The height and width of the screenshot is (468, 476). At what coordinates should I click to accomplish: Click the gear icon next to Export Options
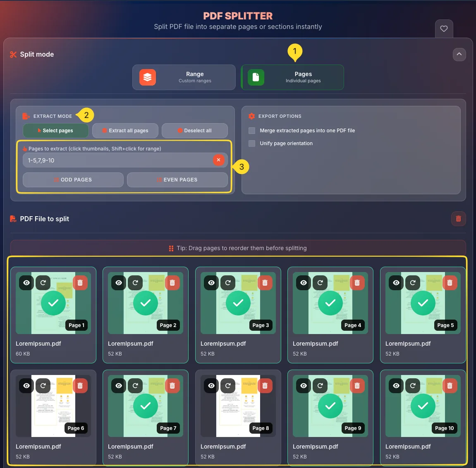click(251, 116)
